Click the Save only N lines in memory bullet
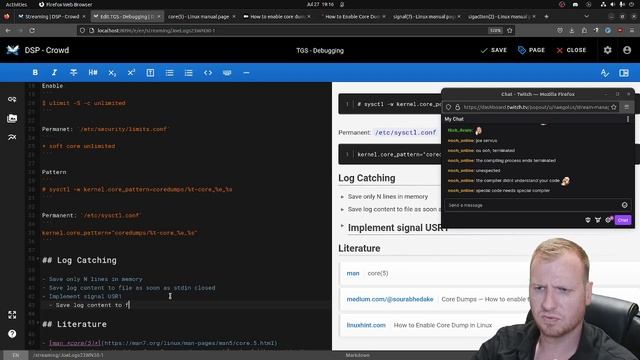This screenshot has width=640, height=360. pyautogui.click(x=388, y=196)
